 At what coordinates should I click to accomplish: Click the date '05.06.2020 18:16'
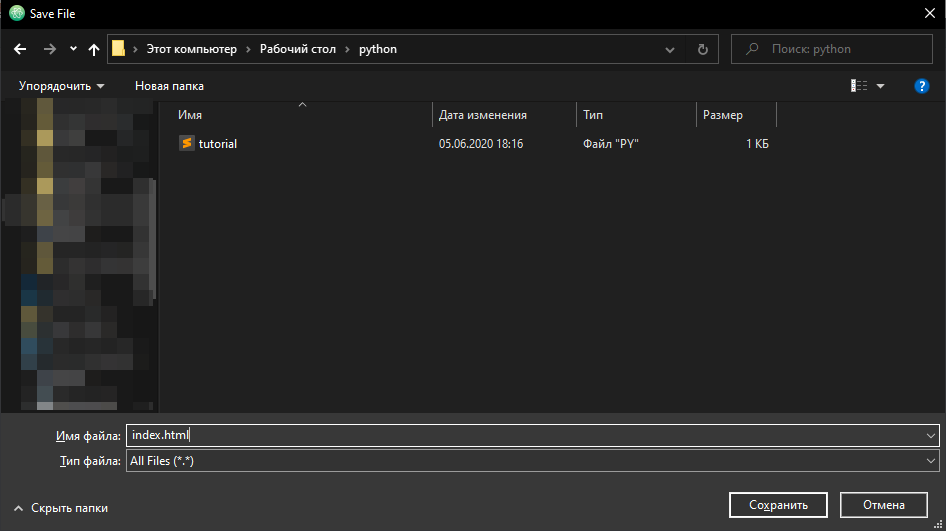pos(481,144)
